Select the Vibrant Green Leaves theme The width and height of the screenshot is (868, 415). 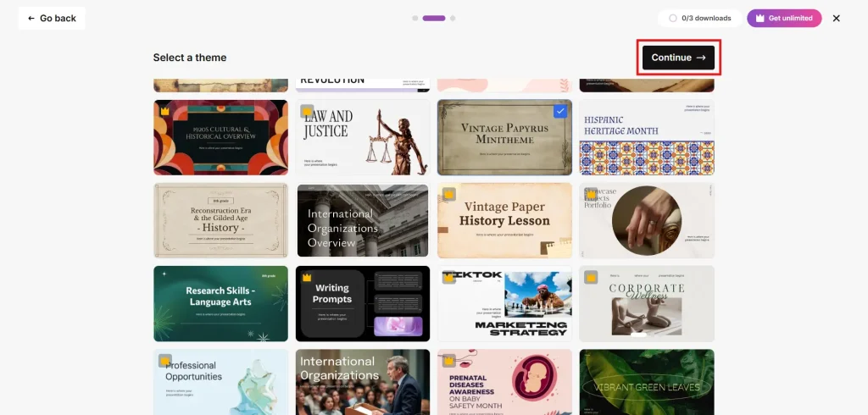point(647,382)
